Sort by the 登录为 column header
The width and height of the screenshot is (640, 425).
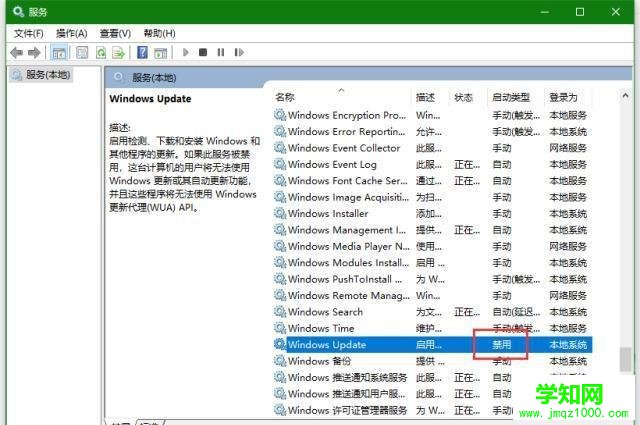coord(563,97)
